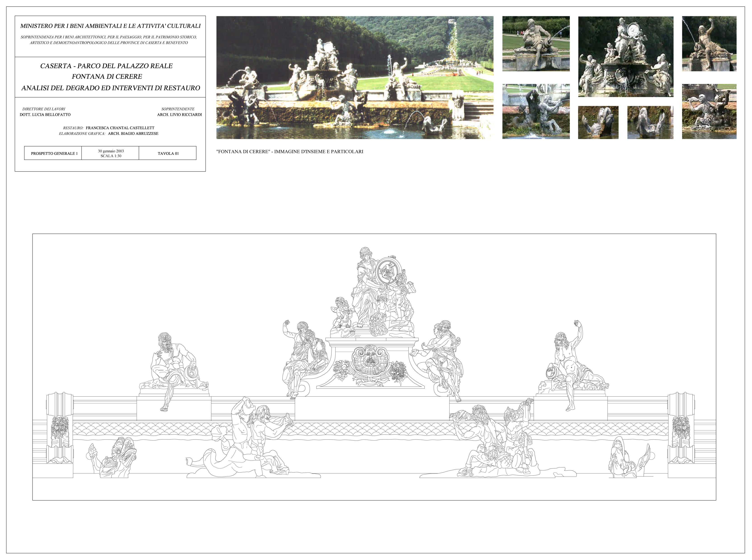Click the triton group photo at bottom right
The width and height of the screenshot is (752, 560).
(709, 112)
